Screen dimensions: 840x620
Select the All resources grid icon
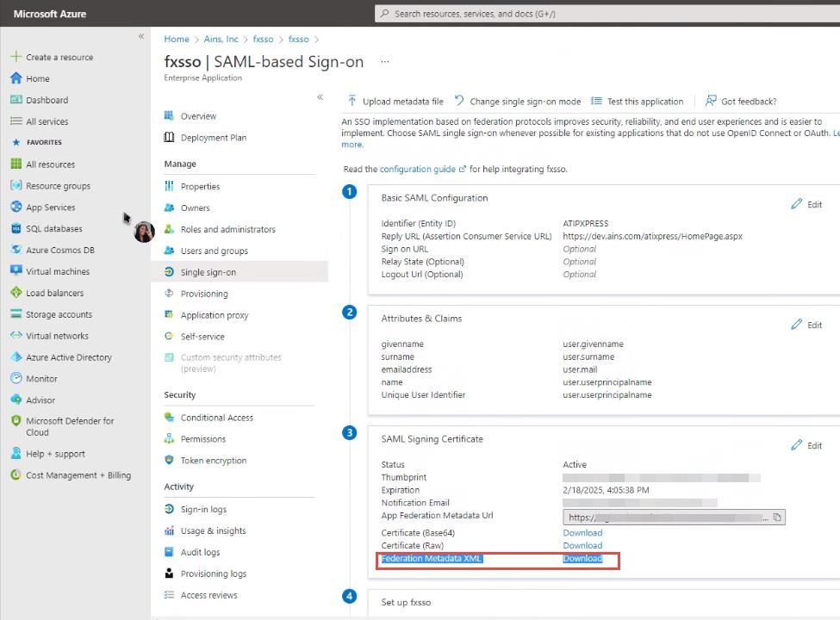[16, 164]
